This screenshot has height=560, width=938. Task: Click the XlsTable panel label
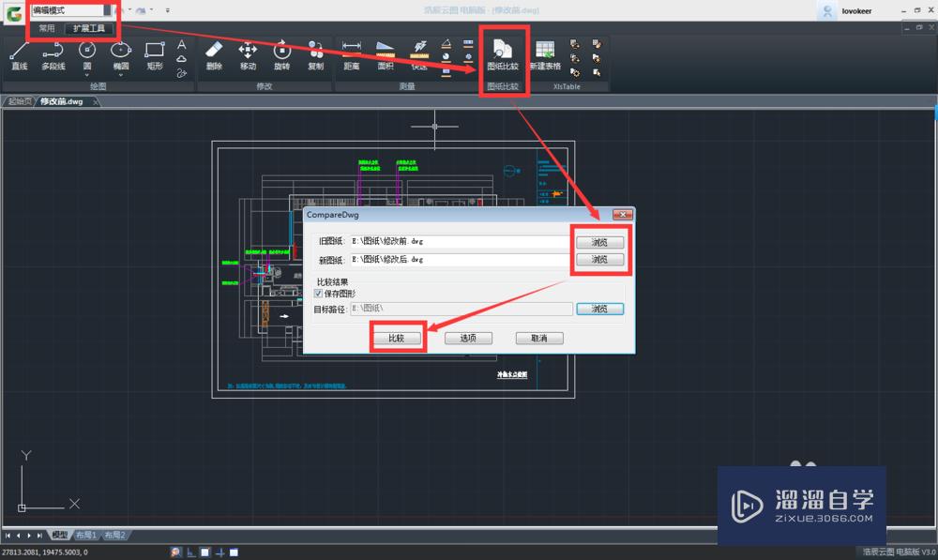click(x=567, y=86)
